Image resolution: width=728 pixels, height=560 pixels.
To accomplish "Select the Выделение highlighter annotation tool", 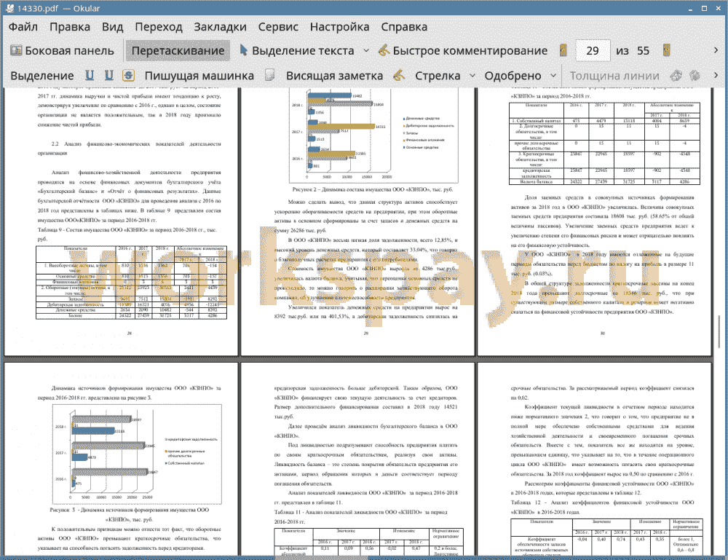I will tap(42, 76).
